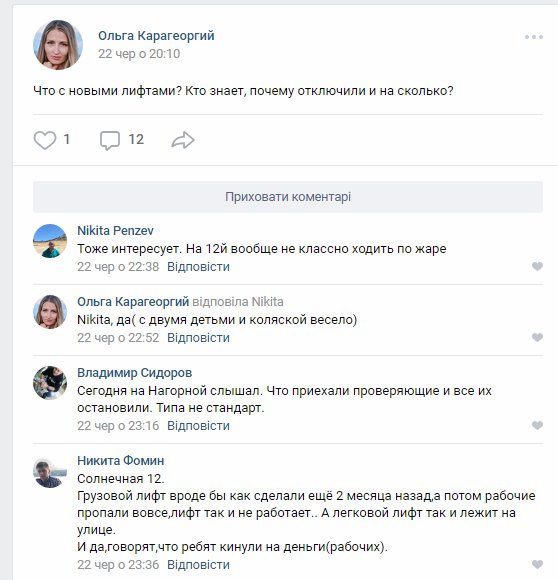Click the 'відповіла Nikita' reply reference
This screenshot has width=558, height=580.
pyautogui.click(x=238, y=302)
